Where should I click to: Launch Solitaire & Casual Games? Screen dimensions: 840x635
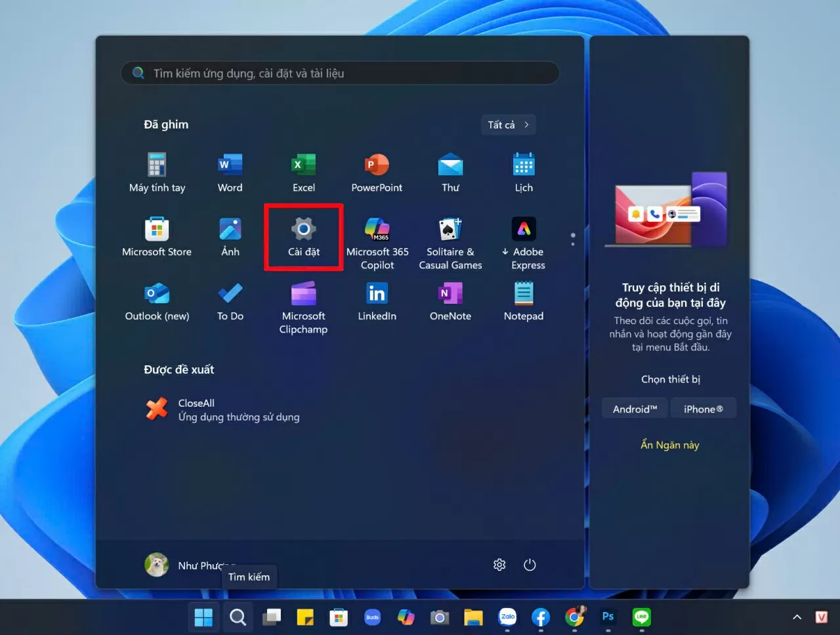pos(450,243)
